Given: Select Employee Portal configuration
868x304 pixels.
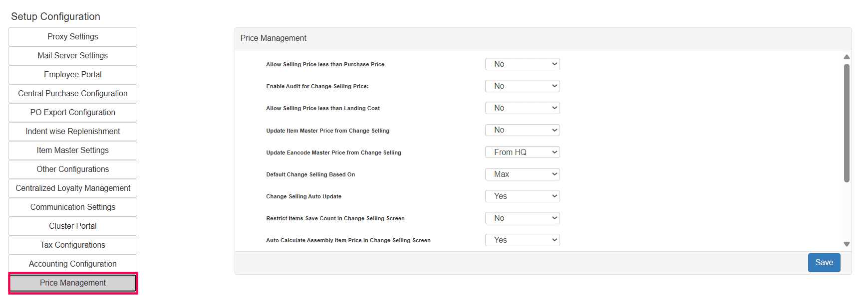Looking at the screenshot, I should pyautogui.click(x=73, y=75).
